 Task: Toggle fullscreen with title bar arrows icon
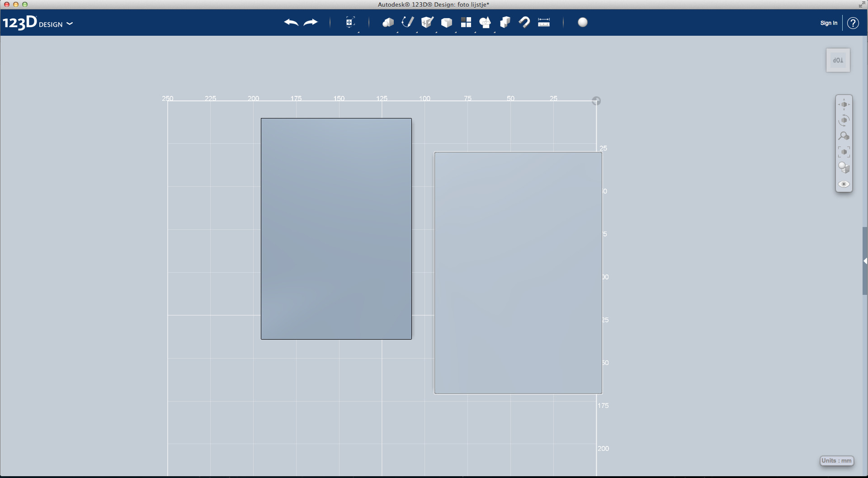pyautogui.click(x=862, y=5)
